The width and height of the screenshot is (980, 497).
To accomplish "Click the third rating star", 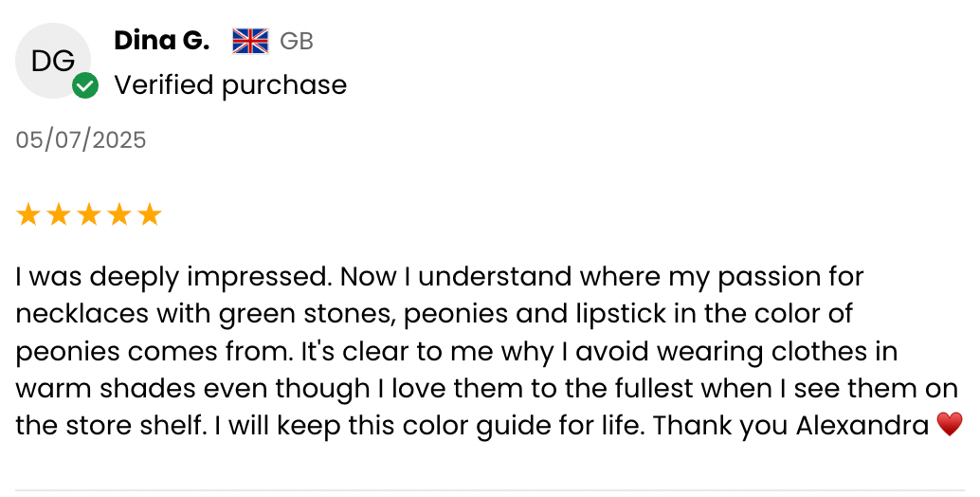I will point(89,215).
